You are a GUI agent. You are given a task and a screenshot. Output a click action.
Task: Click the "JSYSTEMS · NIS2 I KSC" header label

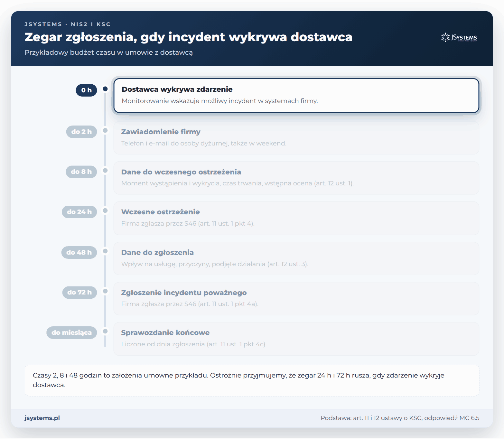coord(68,24)
